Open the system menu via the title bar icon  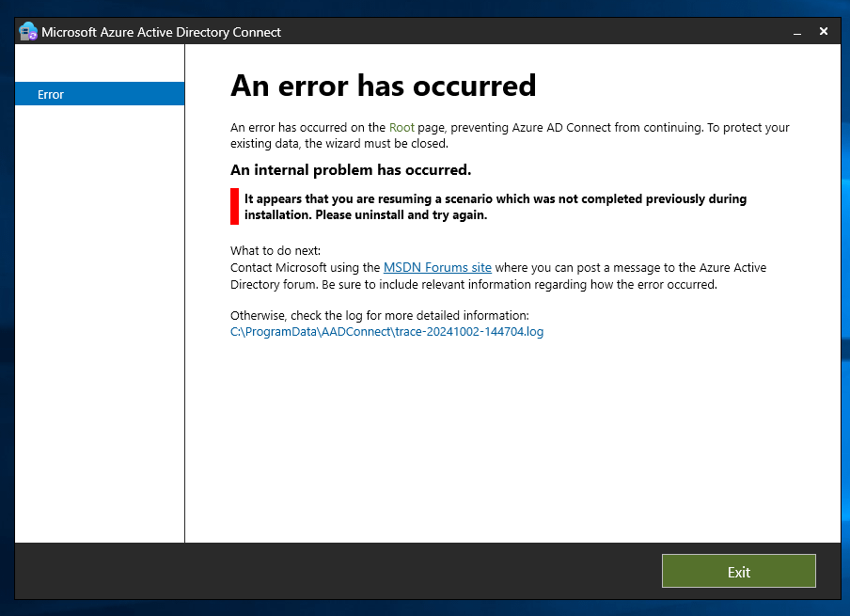(x=25, y=30)
